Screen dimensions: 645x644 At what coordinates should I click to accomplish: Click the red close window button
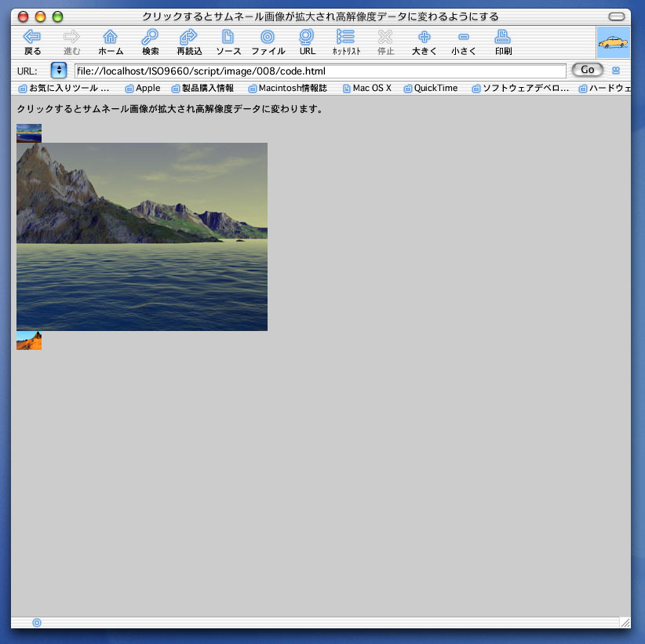pyautogui.click(x=23, y=16)
